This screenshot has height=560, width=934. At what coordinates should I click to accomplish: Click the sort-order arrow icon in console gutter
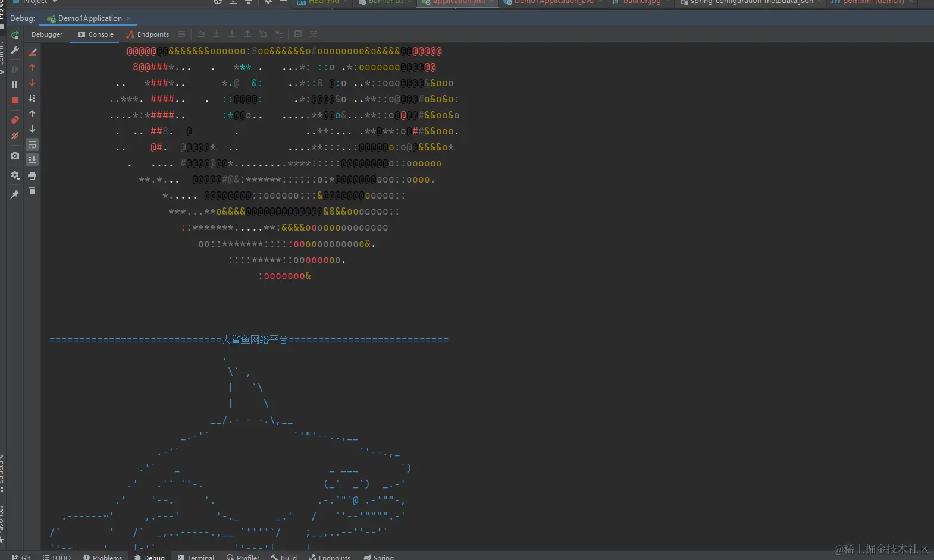pos(32,98)
